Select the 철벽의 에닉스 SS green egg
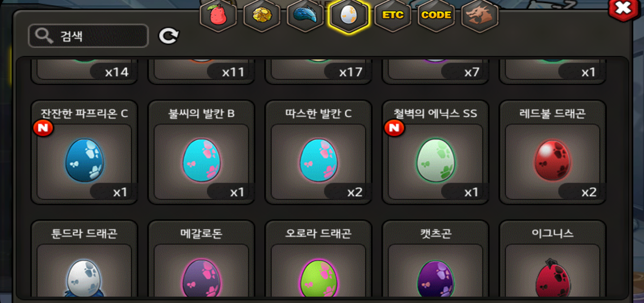 point(436,152)
